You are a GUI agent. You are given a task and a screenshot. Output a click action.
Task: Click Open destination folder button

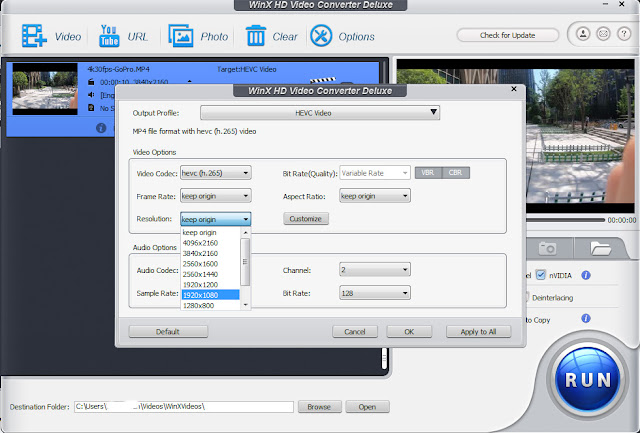[x=367, y=406]
